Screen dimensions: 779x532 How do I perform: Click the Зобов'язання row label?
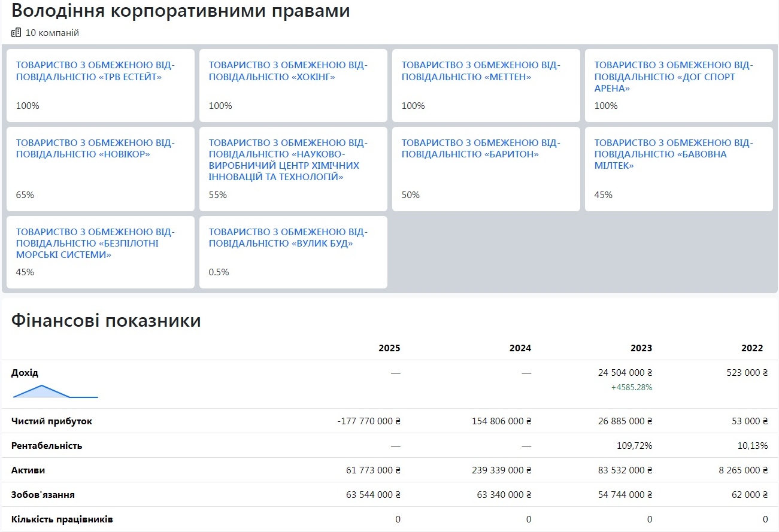click(43, 494)
